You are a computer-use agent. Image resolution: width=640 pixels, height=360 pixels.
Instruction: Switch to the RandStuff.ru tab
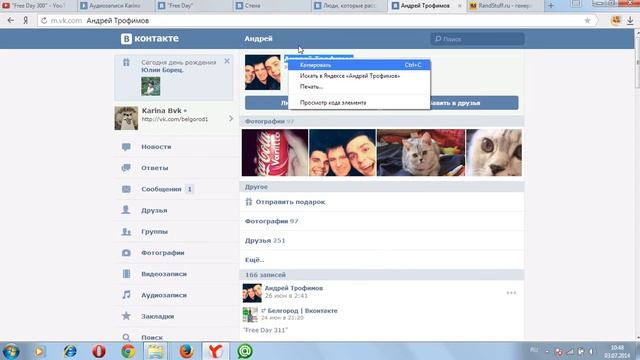[504, 6]
